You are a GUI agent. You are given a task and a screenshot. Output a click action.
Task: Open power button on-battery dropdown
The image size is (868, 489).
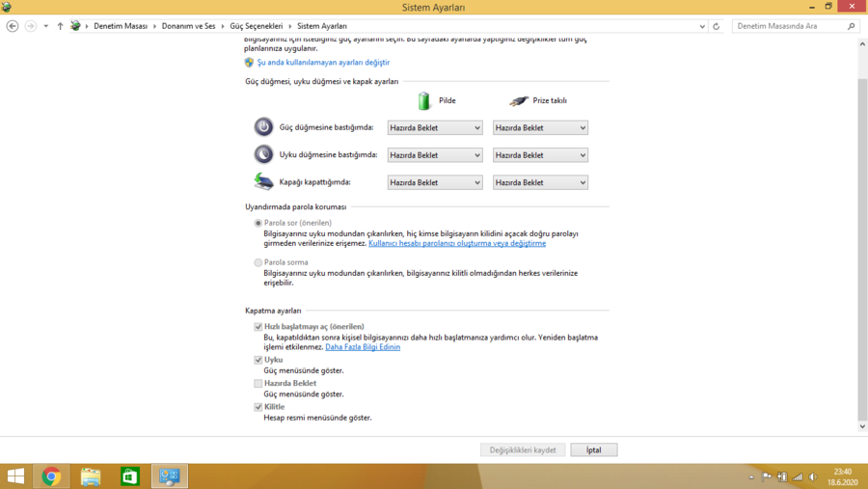click(x=435, y=128)
